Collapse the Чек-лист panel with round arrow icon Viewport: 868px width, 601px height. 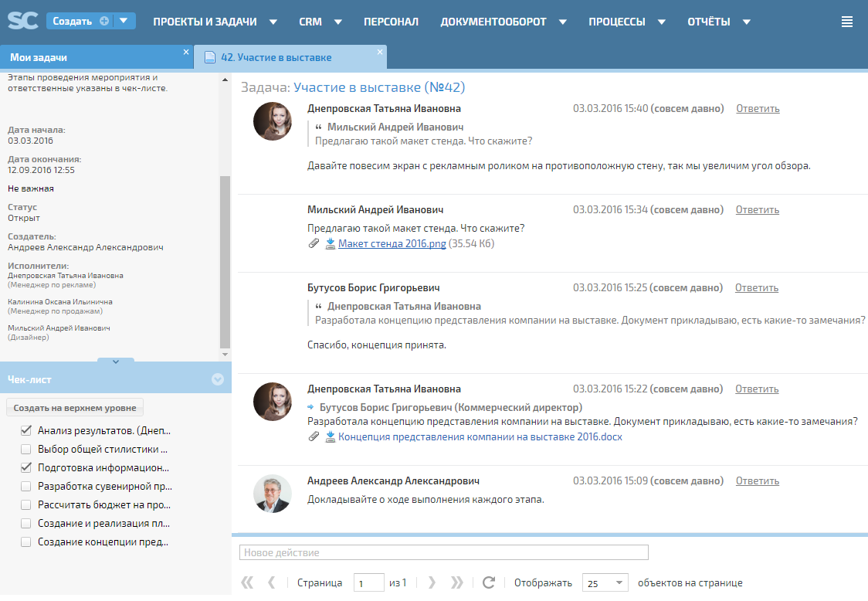[x=217, y=379]
